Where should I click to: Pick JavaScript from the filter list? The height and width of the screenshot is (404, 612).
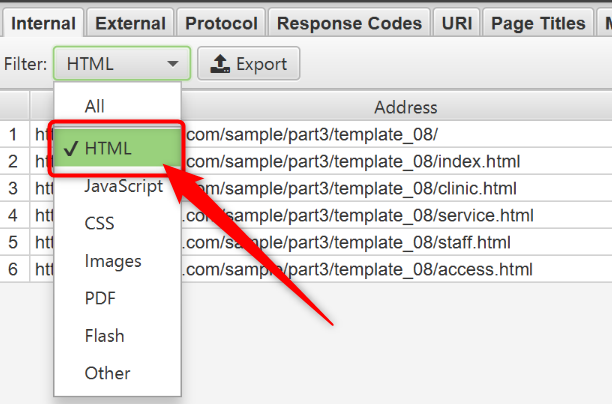(123, 187)
